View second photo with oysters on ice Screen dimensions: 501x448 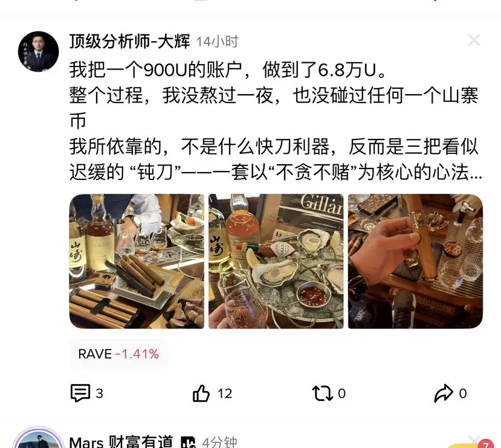tap(276, 261)
